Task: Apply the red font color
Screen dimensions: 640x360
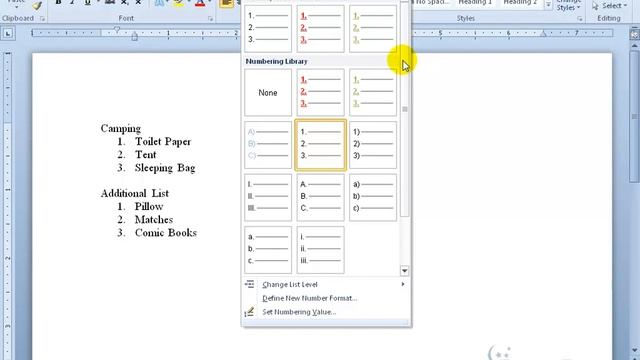Action: coord(200,3)
